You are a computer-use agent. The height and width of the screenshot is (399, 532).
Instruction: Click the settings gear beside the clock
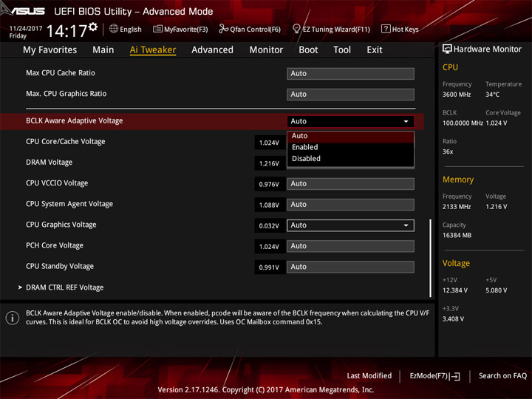pyautogui.click(x=93, y=27)
